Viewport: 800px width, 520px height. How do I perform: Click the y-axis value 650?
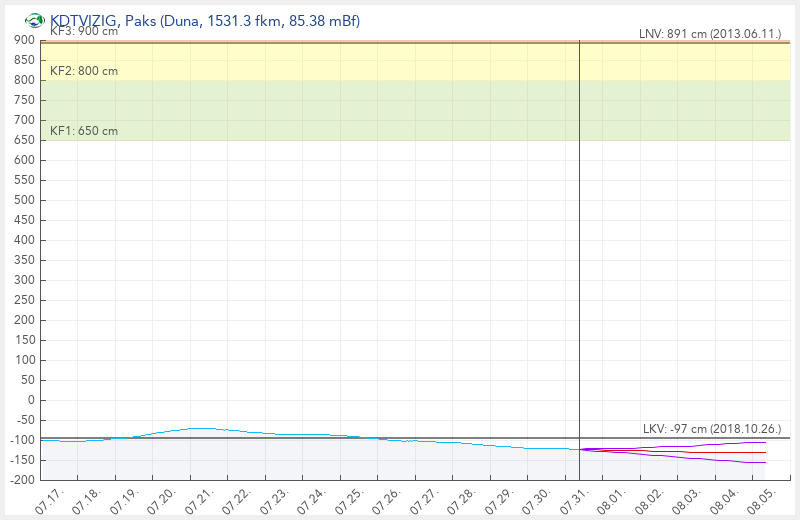click(24, 140)
